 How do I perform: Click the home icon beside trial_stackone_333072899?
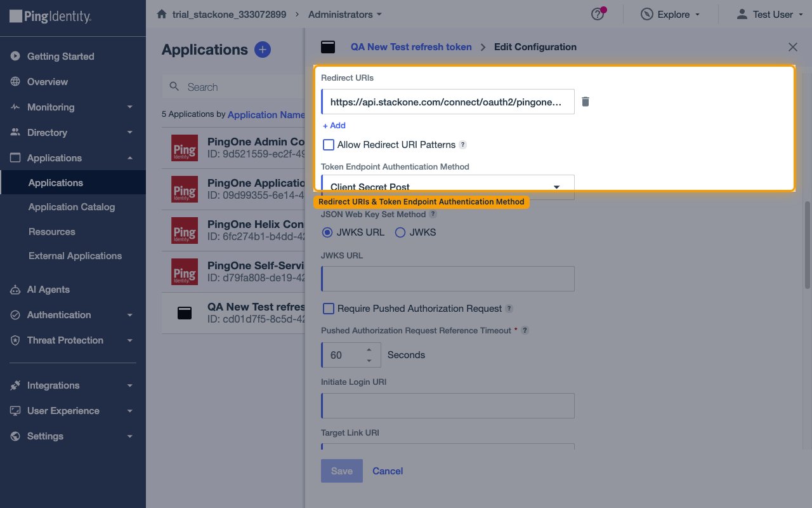[x=162, y=14]
